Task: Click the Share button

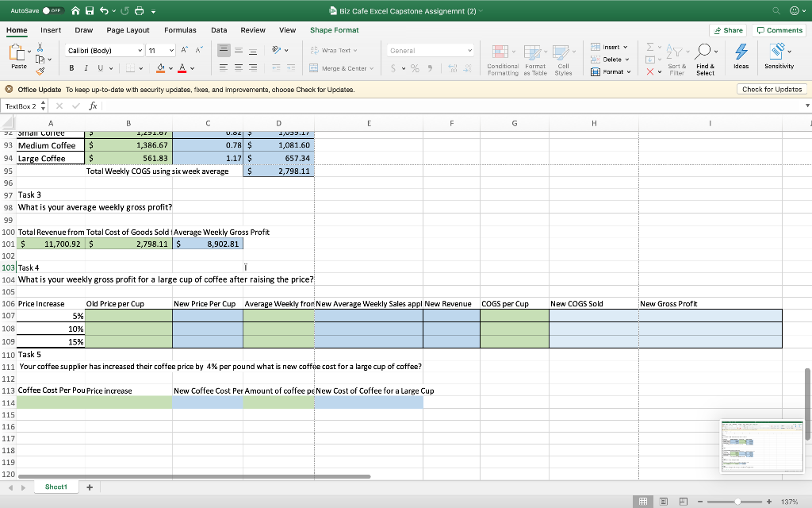Action: click(x=728, y=30)
